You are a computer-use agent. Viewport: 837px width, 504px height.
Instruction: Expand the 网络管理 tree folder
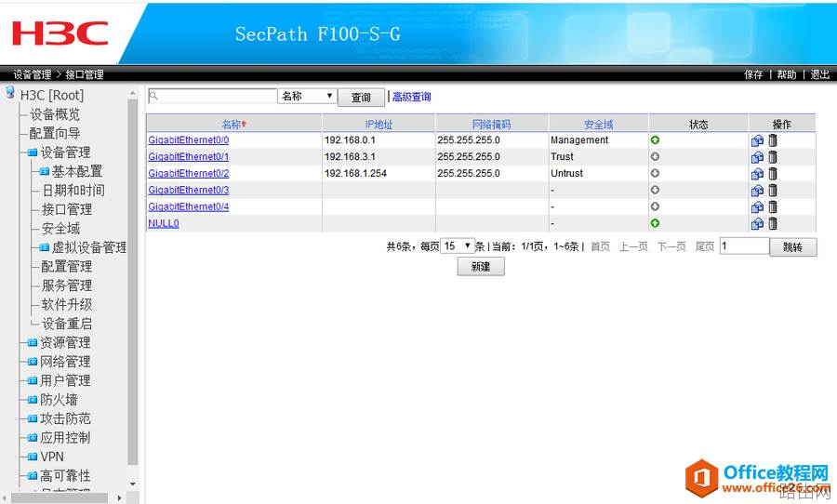tap(32, 362)
